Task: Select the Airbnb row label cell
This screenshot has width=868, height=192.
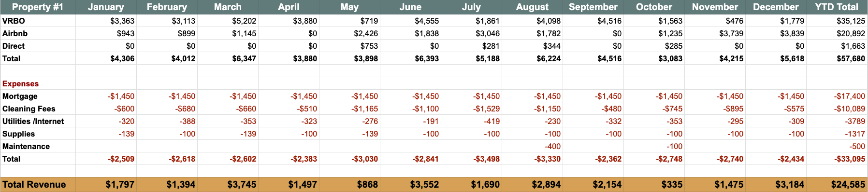Action: (x=38, y=33)
